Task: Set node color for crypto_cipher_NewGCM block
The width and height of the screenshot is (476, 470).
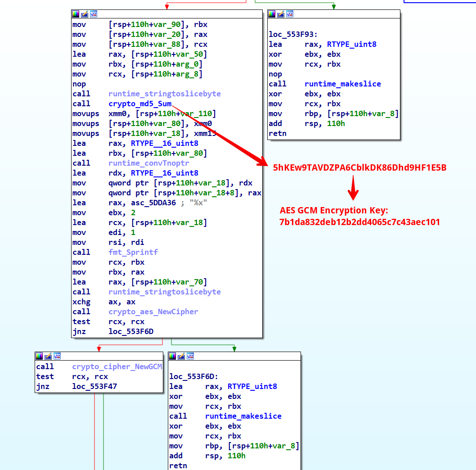Action: tap(39, 356)
